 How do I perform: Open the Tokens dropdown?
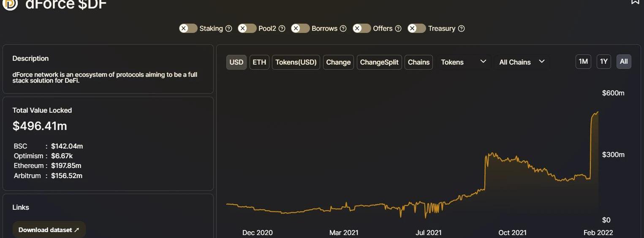pos(463,62)
